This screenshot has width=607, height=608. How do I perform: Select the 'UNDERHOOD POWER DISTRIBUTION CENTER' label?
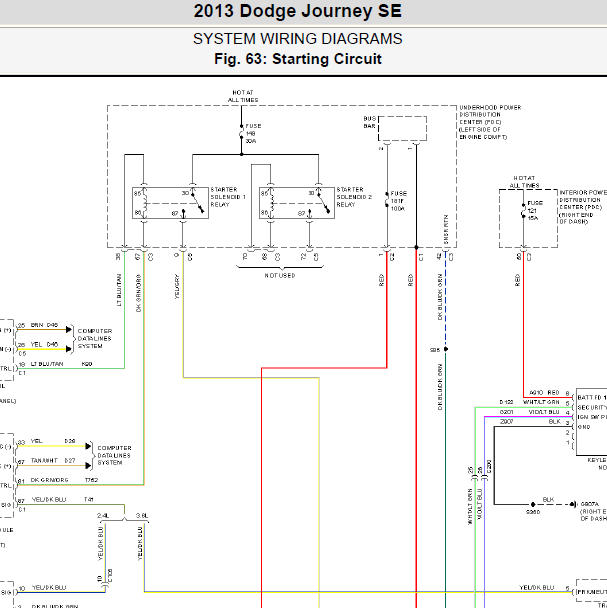point(490,122)
